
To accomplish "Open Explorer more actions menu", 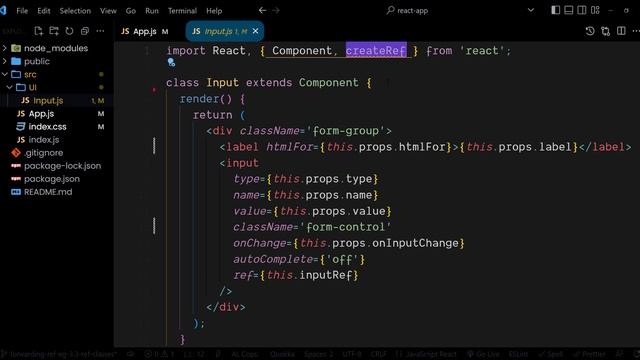I will [x=100, y=31].
